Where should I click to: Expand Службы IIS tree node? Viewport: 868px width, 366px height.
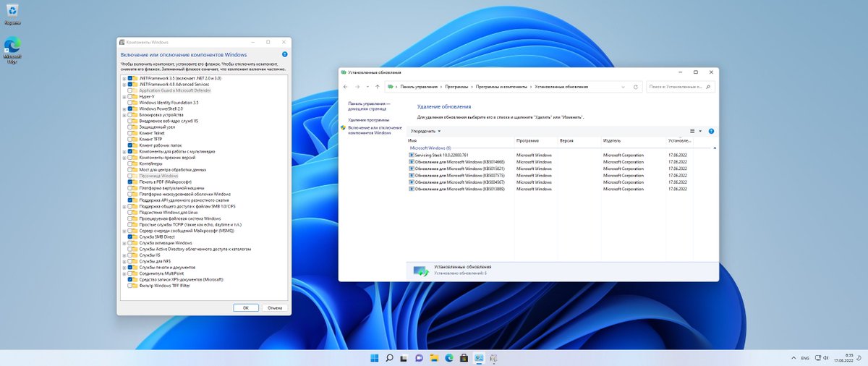tap(124, 255)
